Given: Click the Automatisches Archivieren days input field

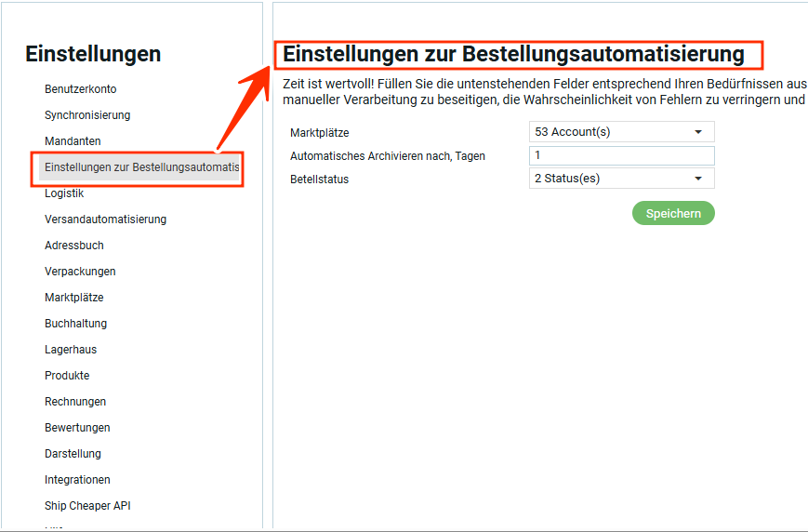Looking at the screenshot, I should 621,155.
